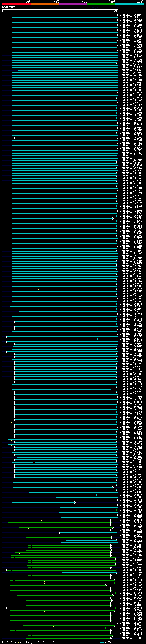Open hit UniRef100_P14636
This screenshot has width=146, height=644.
(131, 98)
